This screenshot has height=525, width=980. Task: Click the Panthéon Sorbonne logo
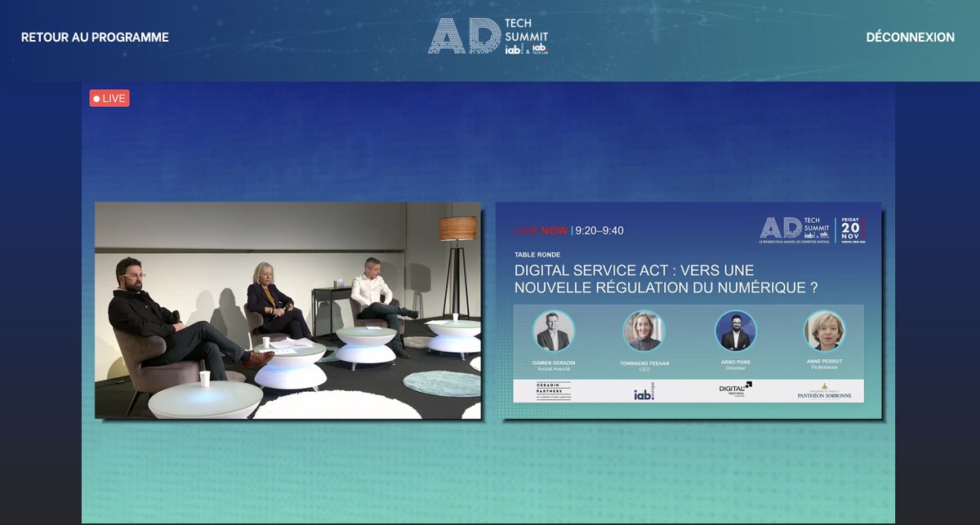click(x=824, y=391)
